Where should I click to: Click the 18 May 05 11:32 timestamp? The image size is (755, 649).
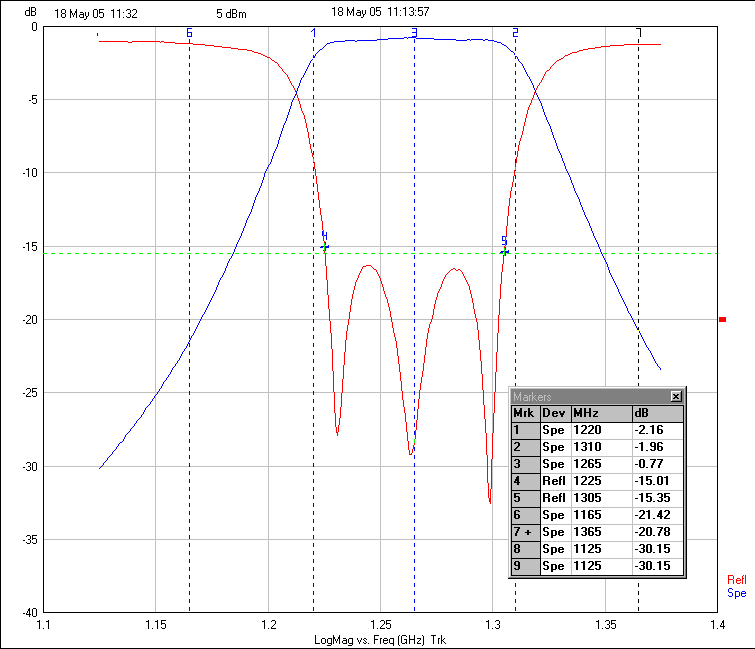point(96,14)
